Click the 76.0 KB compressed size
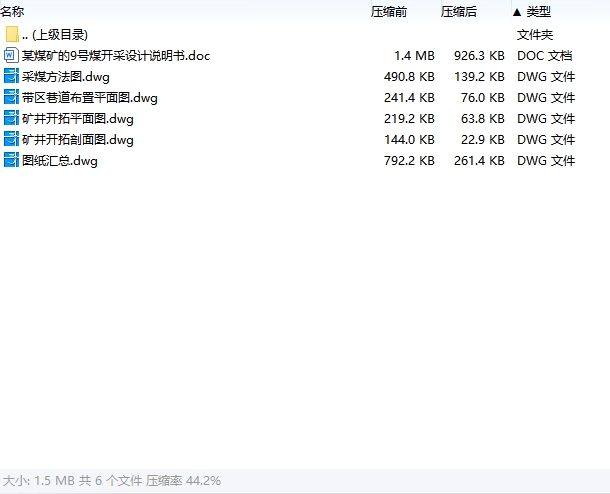Image resolution: width=610 pixels, height=494 pixels. click(483, 98)
